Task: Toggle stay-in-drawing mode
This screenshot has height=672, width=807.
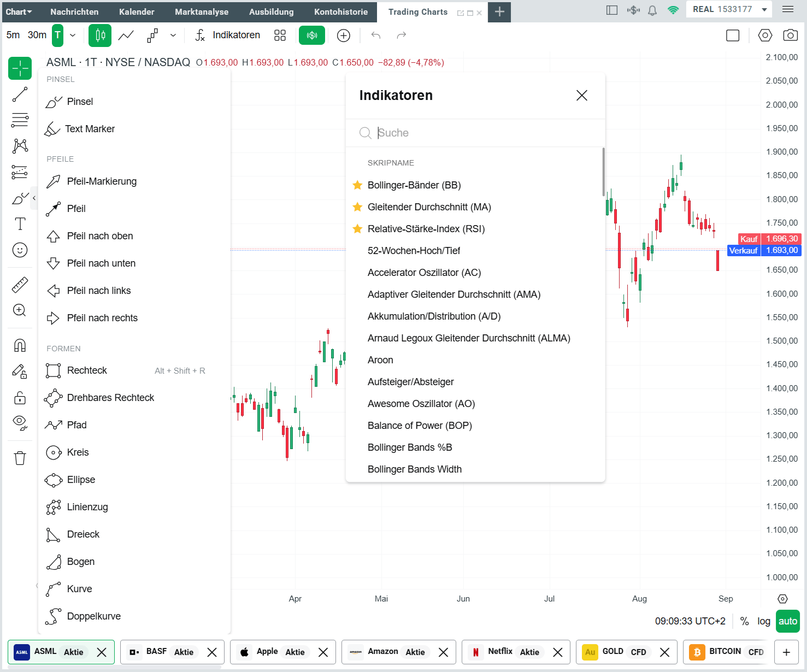Action: coord(20,372)
